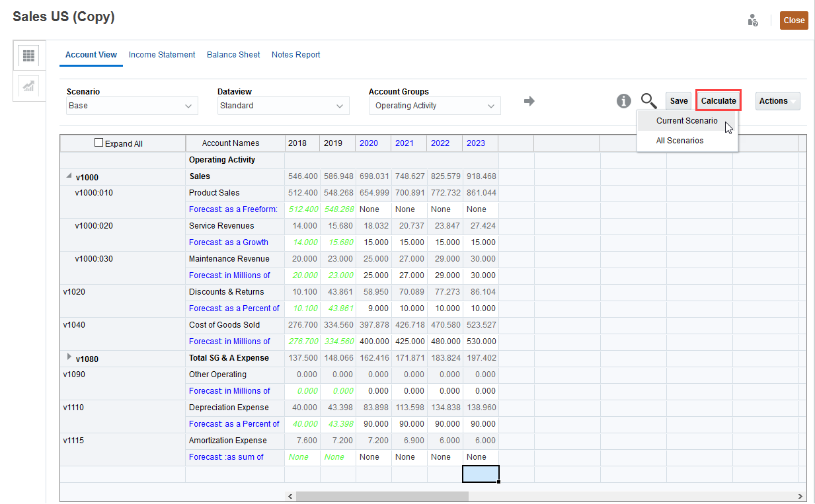815x504 pixels.
Task: Open the Dataview dropdown showing Standard
Action: [283, 106]
